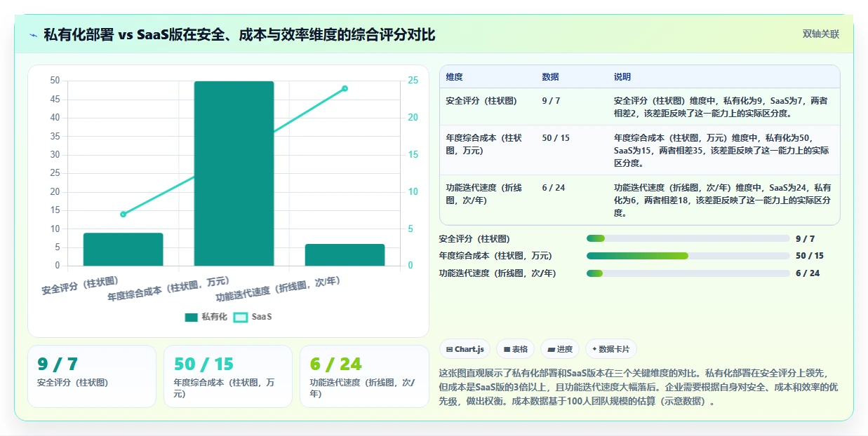Click the 50 / 15 cell in the table

(x=556, y=138)
